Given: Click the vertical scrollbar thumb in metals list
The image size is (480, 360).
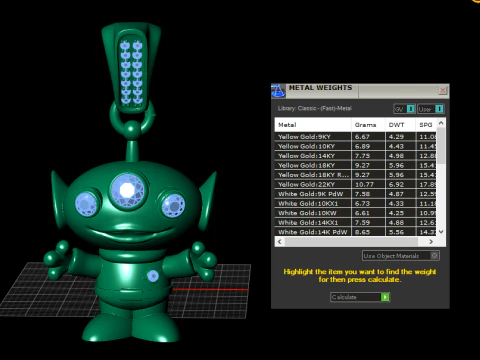Looking at the screenshot, I should pyautogui.click(x=441, y=145).
